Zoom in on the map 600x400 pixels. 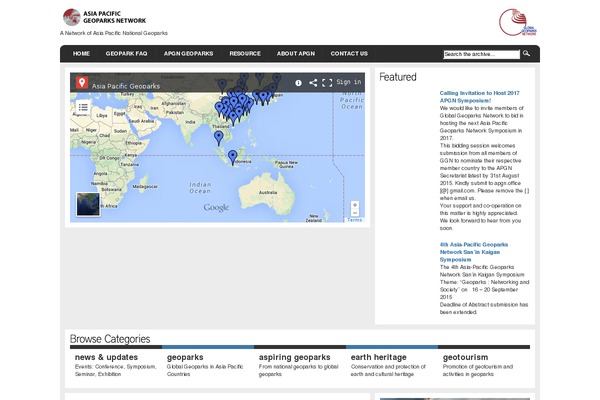click(355, 205)
